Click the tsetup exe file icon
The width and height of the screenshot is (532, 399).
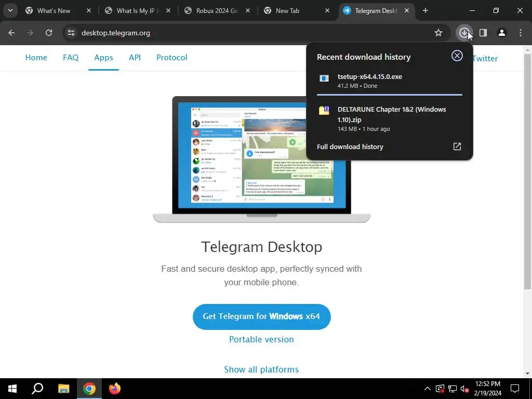pyautogui.click(x=324, y=78)
